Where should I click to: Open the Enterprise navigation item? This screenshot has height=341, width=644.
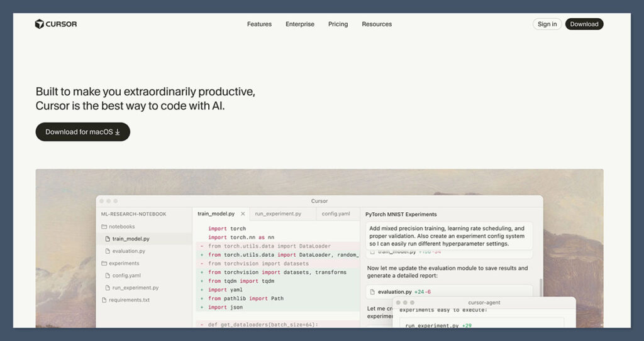[x=300, y=24]
